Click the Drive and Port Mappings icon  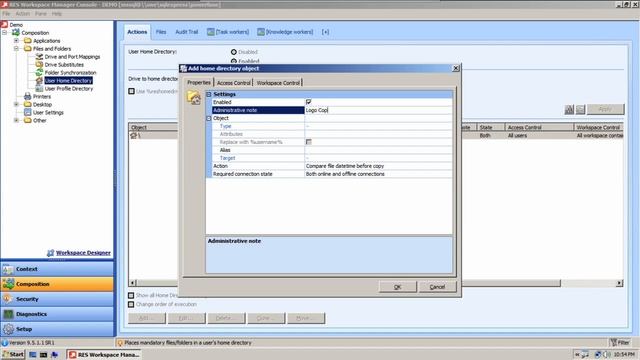tap(39, 57)
